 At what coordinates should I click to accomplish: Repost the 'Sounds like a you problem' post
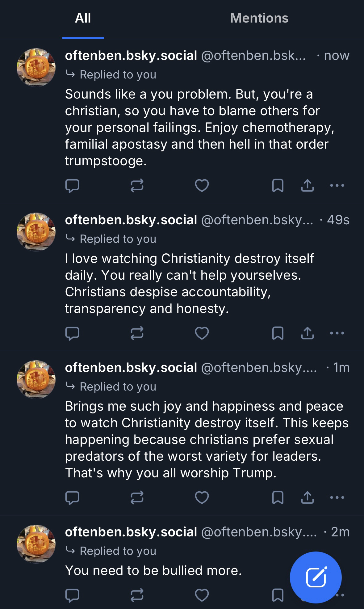[137, 186]
